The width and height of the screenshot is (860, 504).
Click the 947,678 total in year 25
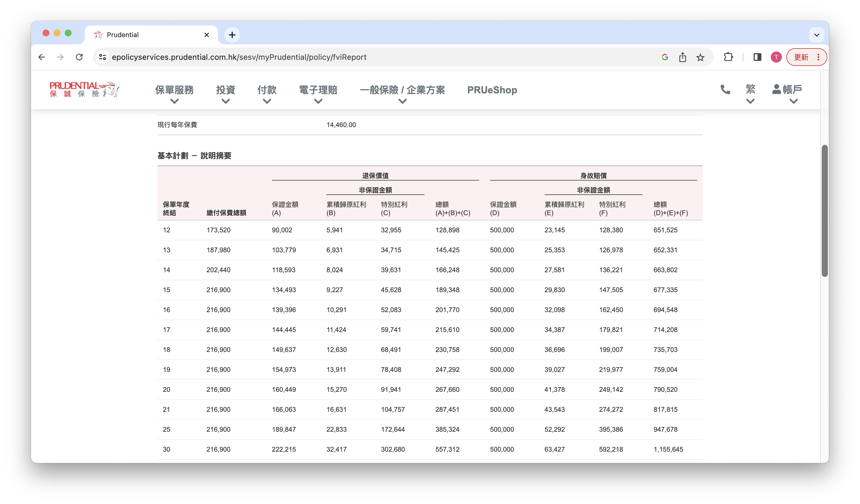[665, 430]
